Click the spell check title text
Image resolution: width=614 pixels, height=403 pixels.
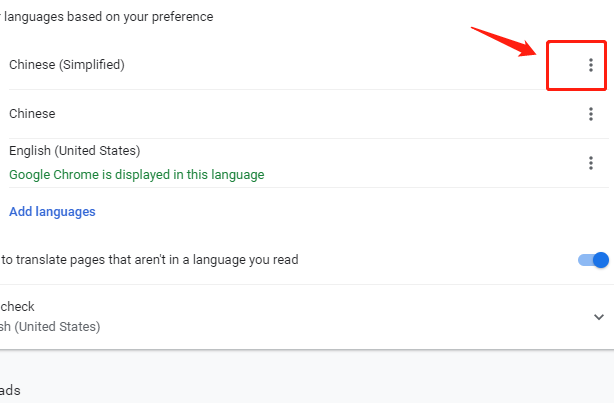coord(18,307)
